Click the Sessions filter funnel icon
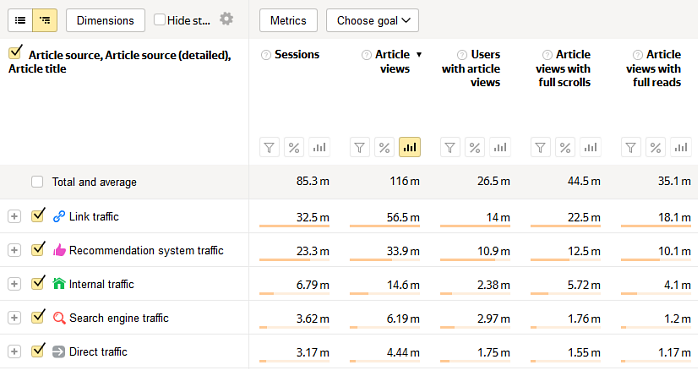Viewport: 698px width, 369px height. pos(269,147)
